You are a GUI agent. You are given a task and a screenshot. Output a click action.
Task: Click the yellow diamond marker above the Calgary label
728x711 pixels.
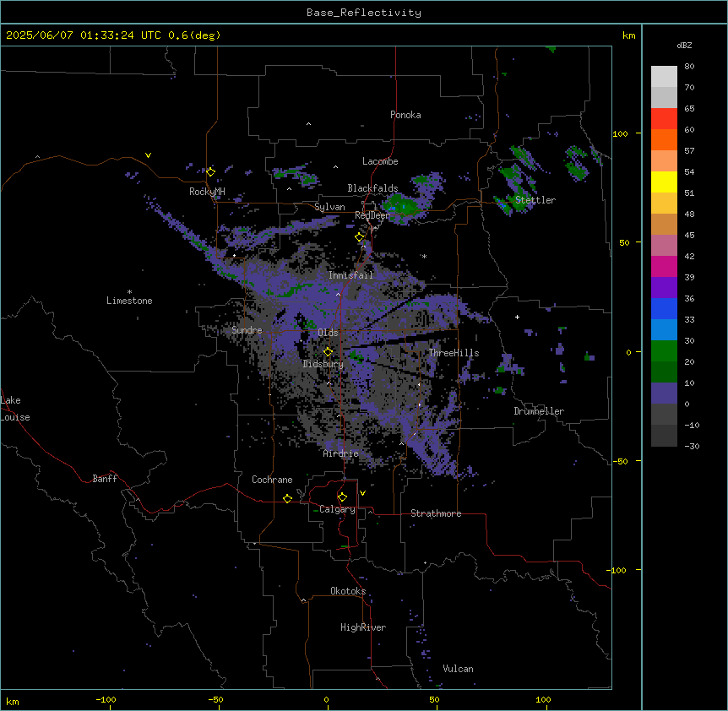click(342, 497)
